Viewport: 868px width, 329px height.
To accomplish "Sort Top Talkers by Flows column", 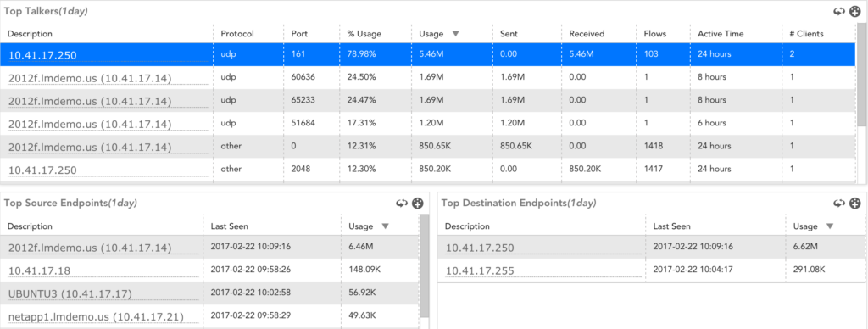I will [655, 34].
